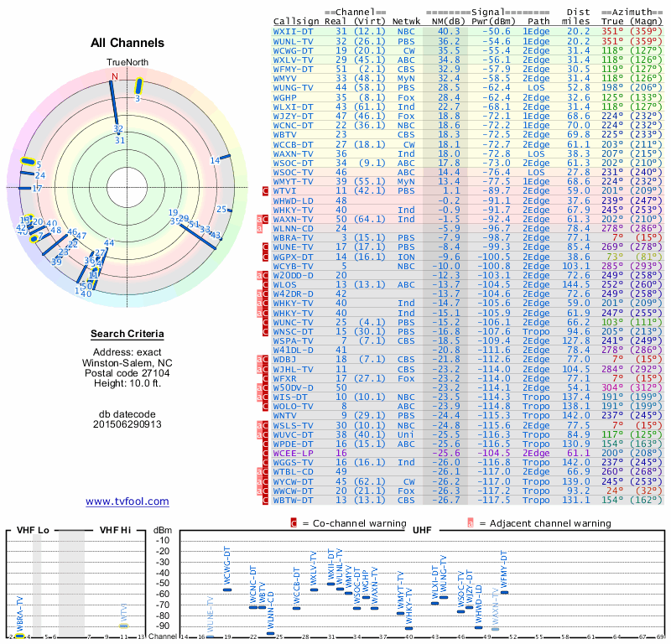Click the adjacent channel warning icon in legend

click(471, 523)
